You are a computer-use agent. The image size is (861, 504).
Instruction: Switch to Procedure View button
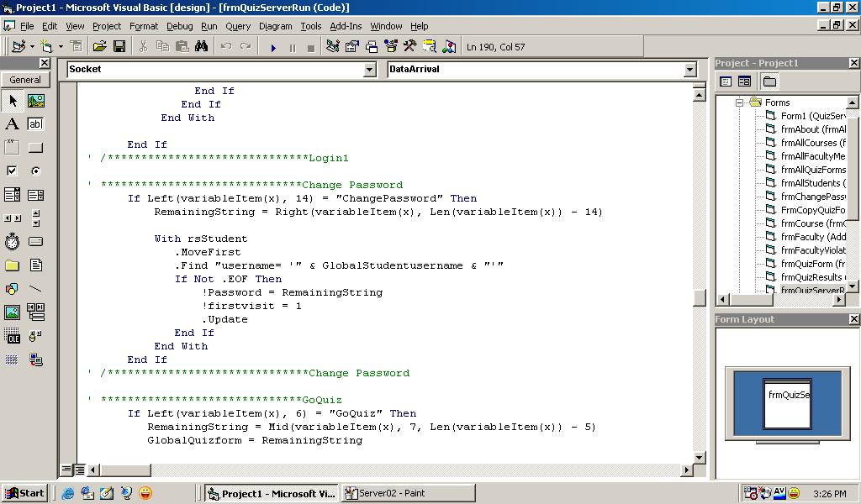[x=66, y=470]
